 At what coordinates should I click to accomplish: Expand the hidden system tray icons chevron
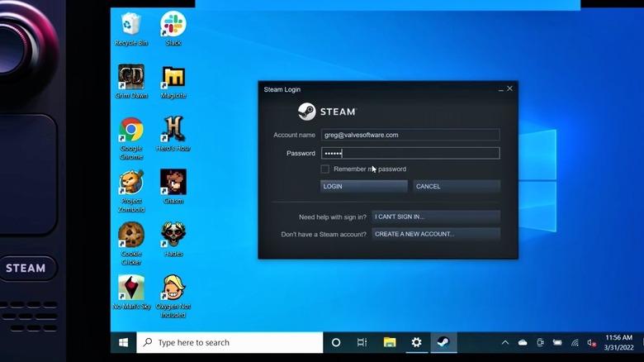point(505,342)
